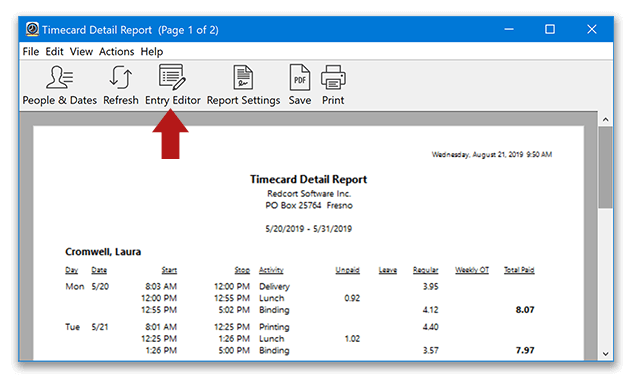Click the Stop column header
Viewport: 630px width, 380px height.
[x=242, y=270]
